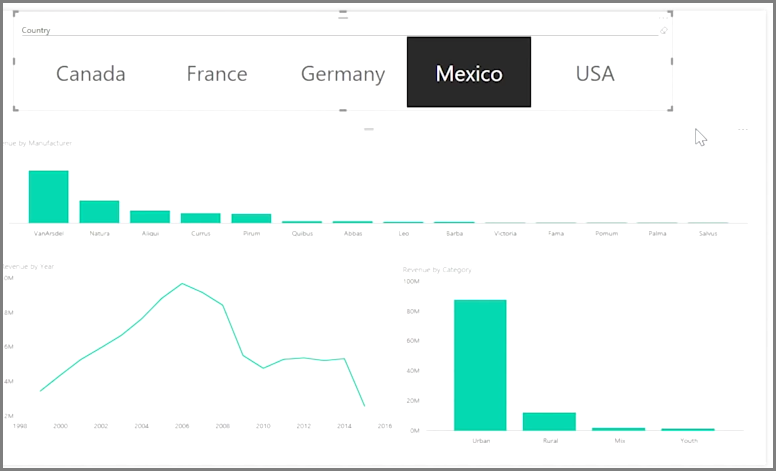
Task: Deselect Mexico in the Country slicer
Action: (468, 73)
